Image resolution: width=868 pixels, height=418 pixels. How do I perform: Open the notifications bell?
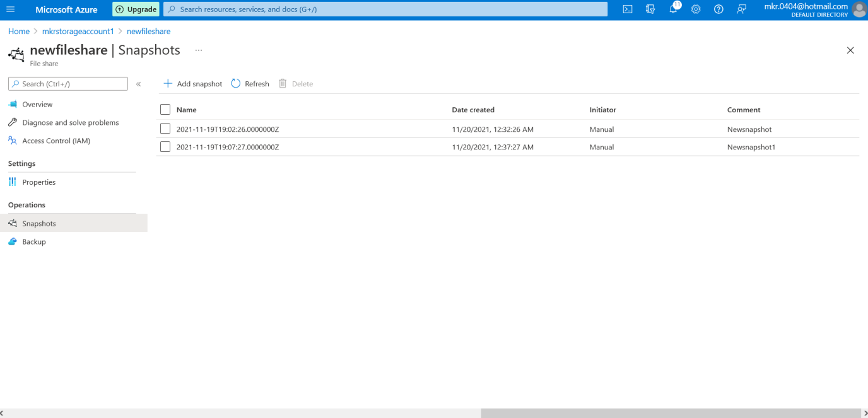(673, 9)
